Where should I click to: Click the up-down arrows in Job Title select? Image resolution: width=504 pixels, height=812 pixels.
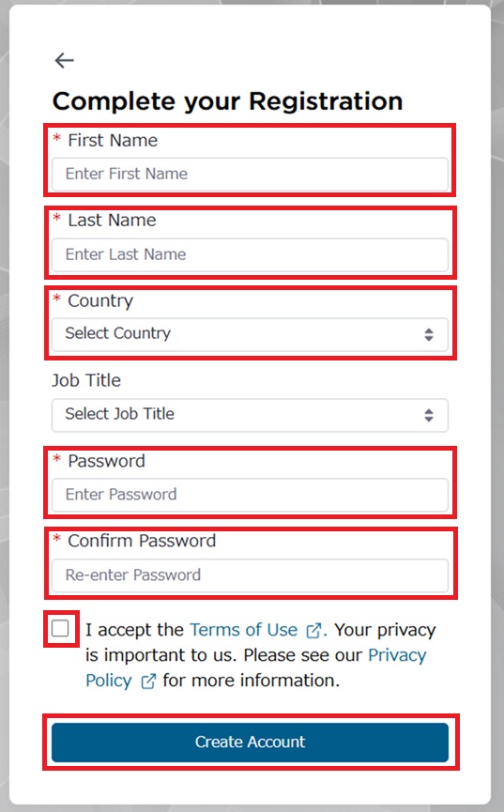tap(428, 415)
